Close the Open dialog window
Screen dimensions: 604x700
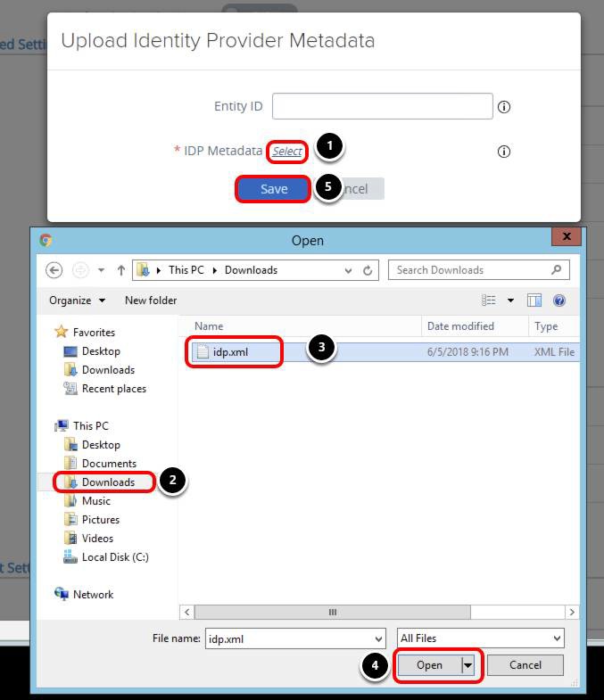click(567, 236)
